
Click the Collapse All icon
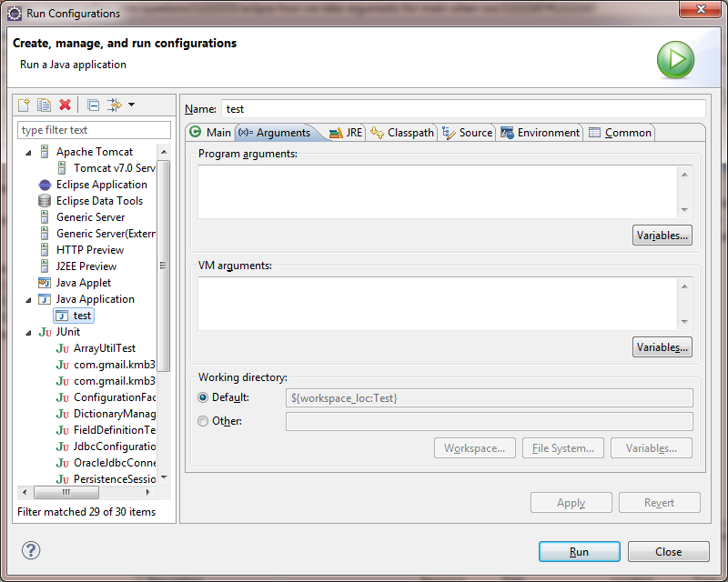click(x=93, y=105)
